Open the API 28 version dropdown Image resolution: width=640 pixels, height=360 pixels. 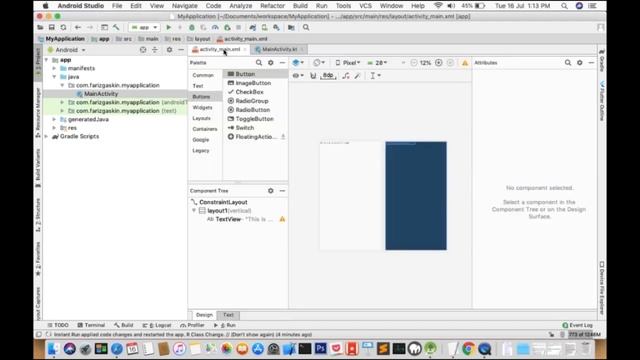pos(377,62)
